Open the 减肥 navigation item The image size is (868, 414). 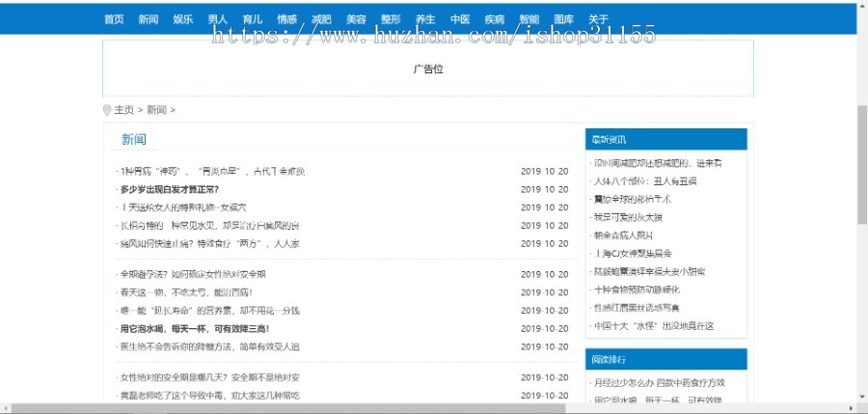pyautogui.click(x=321, y=19)
